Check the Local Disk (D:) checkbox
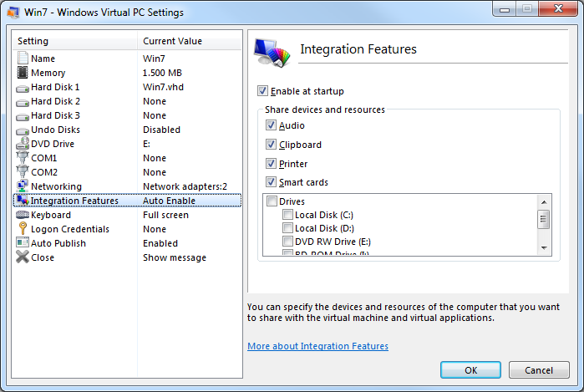Image resolution: width=584 pixels, height=392 pixels. coord(287,228)
